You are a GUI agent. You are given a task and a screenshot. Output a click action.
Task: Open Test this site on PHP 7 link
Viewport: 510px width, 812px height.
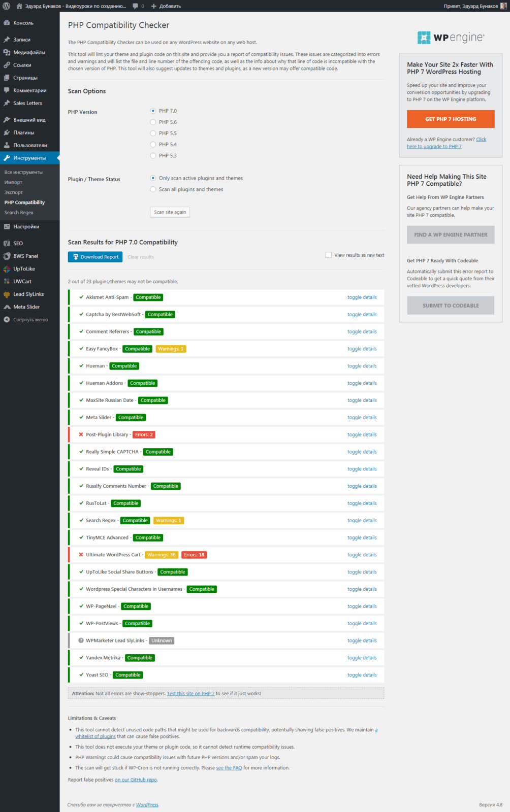(190, 693)
